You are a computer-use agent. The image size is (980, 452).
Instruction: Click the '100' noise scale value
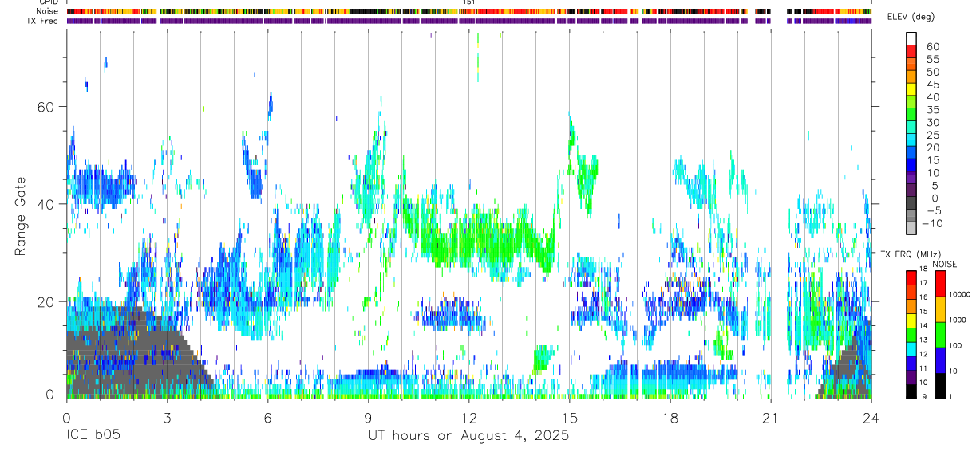(955, 346)
